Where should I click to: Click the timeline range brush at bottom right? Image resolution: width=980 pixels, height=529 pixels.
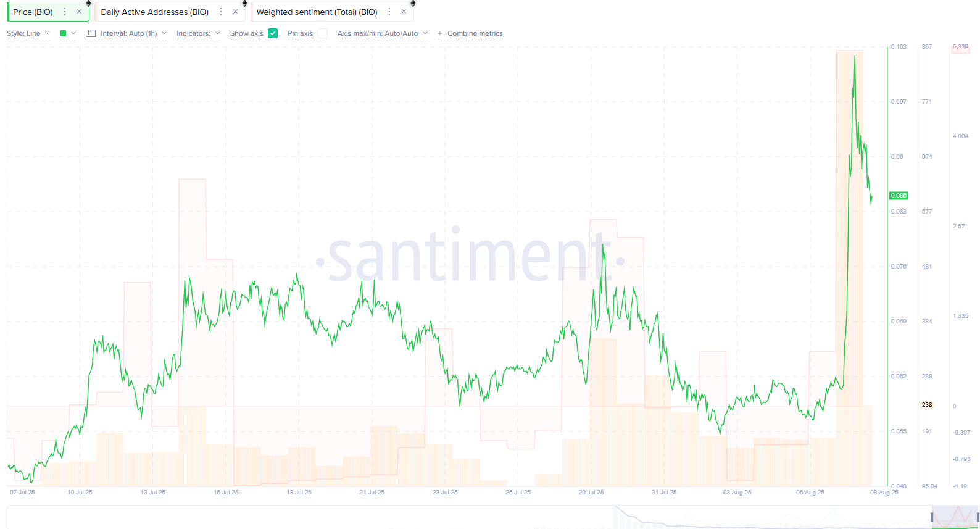click(955, 517)
